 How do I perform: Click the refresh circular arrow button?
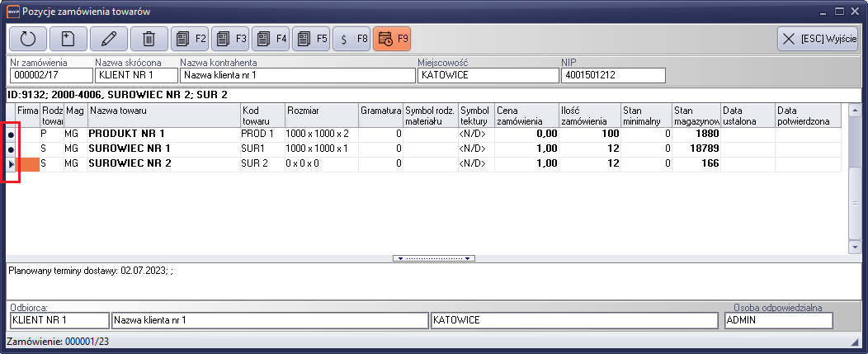point(27,38)
